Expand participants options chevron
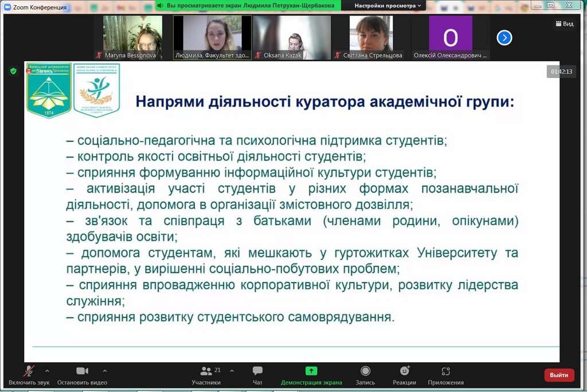 232,370
